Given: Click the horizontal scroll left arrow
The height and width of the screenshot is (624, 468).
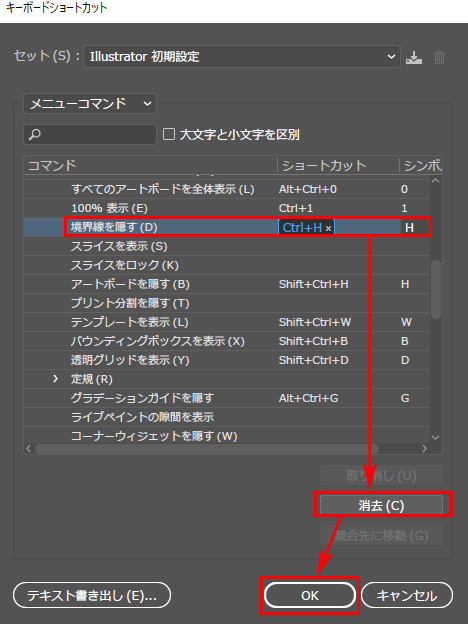Looking at the screenshot, I should [28, 448].
